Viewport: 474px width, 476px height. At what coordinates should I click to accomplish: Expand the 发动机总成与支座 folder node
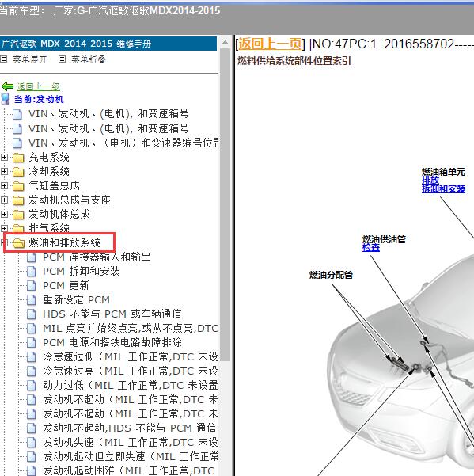(4, 200)
